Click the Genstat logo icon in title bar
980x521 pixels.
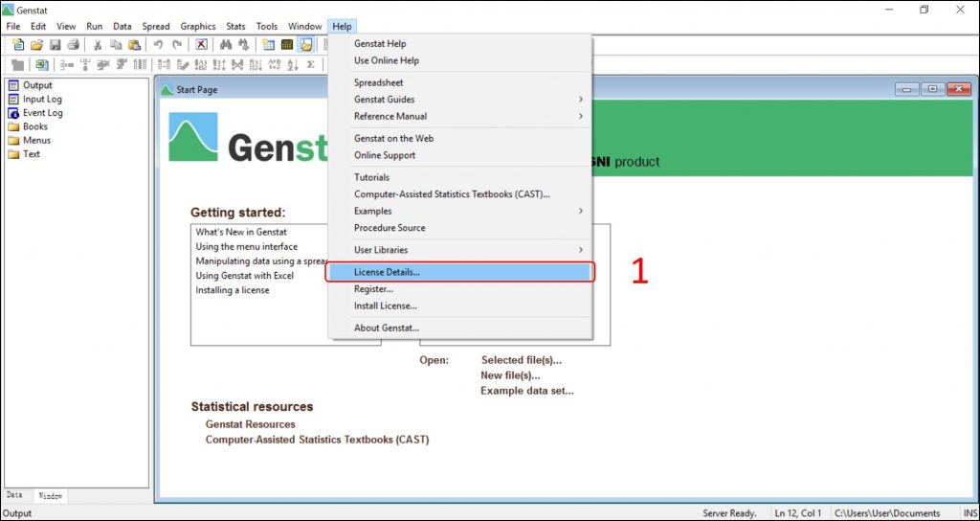point(8,10)
